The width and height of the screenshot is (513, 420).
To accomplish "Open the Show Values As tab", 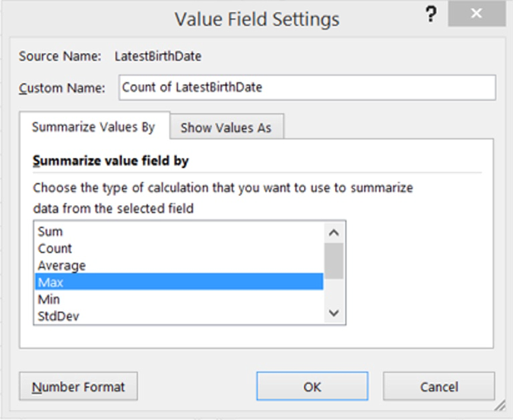I will coord(226,128).
